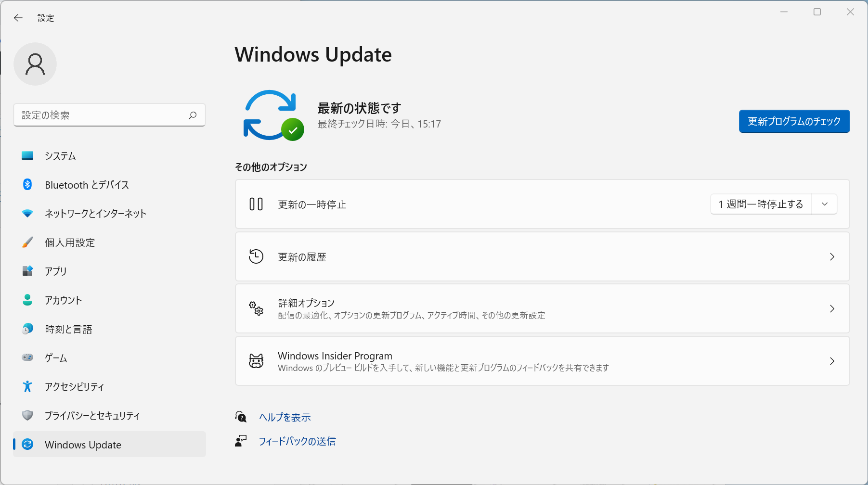
Task: Click the 設定の検索 search field
Action: [x=109, y=115]
